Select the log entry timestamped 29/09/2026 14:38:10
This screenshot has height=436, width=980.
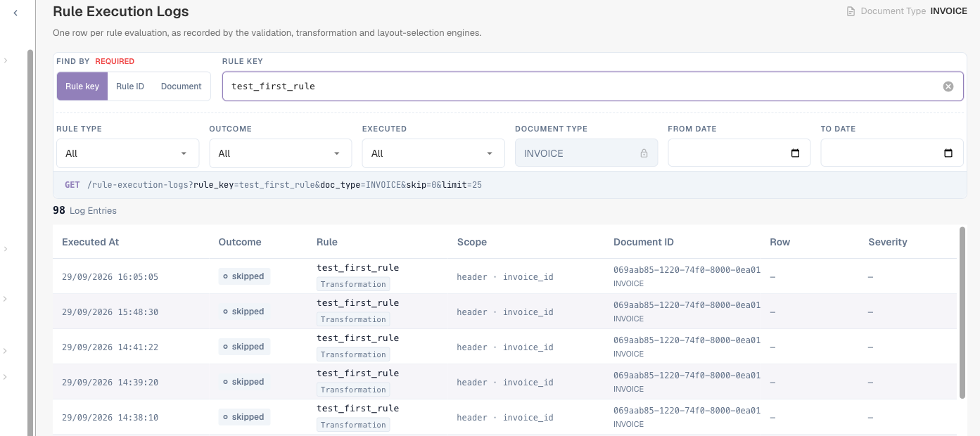coord(505,417)
